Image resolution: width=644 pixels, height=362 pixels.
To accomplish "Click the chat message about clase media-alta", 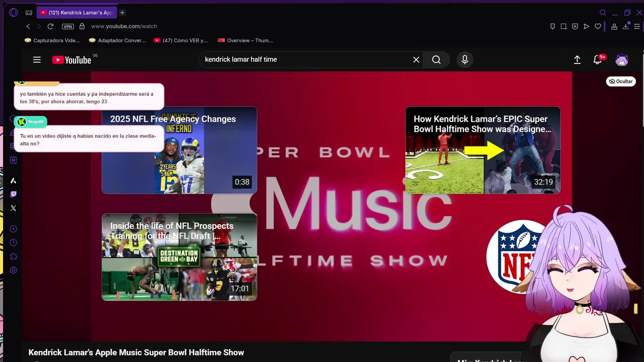I will (x=89, y=140).
